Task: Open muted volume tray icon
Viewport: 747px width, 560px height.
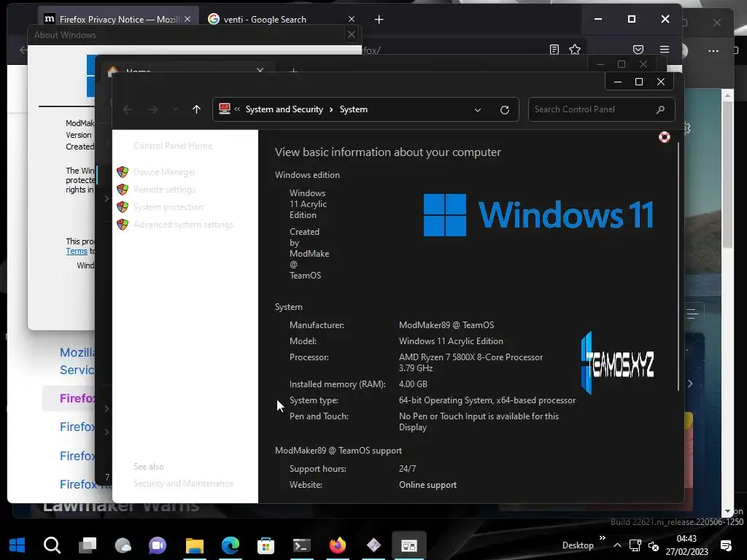Action: click(x=654, y=545)
